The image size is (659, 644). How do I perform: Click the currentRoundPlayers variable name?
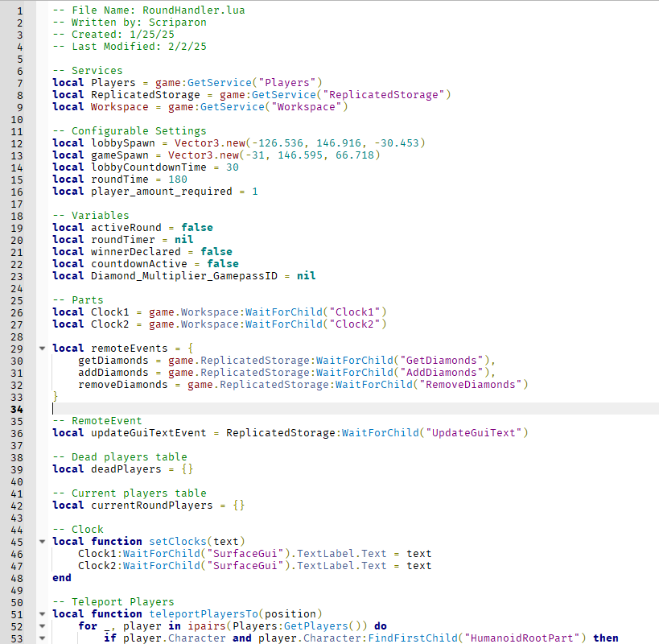point(152,506)
